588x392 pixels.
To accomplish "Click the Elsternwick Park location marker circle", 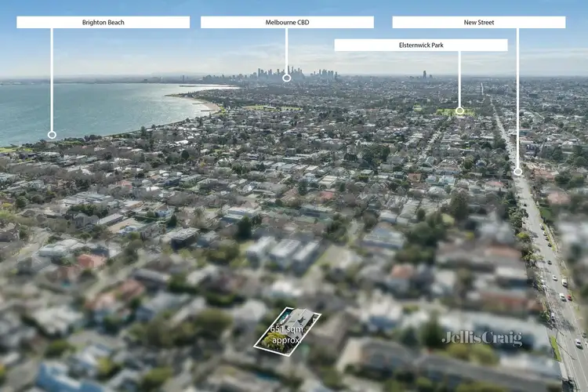I will tap(459, 111).
